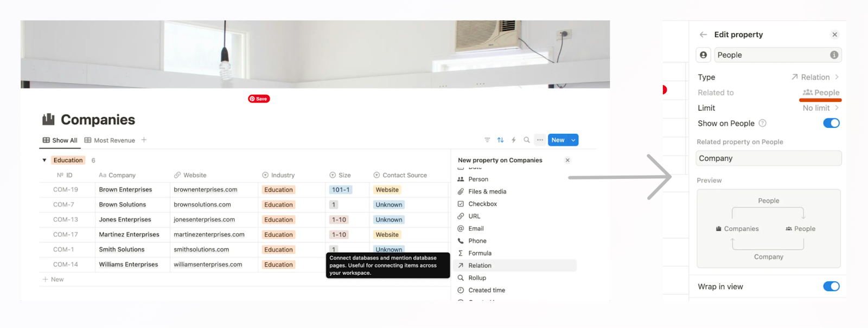The height and width of the screenshot is (328, 868).
Task: Open the sort arrows icon
Action: 500,140
